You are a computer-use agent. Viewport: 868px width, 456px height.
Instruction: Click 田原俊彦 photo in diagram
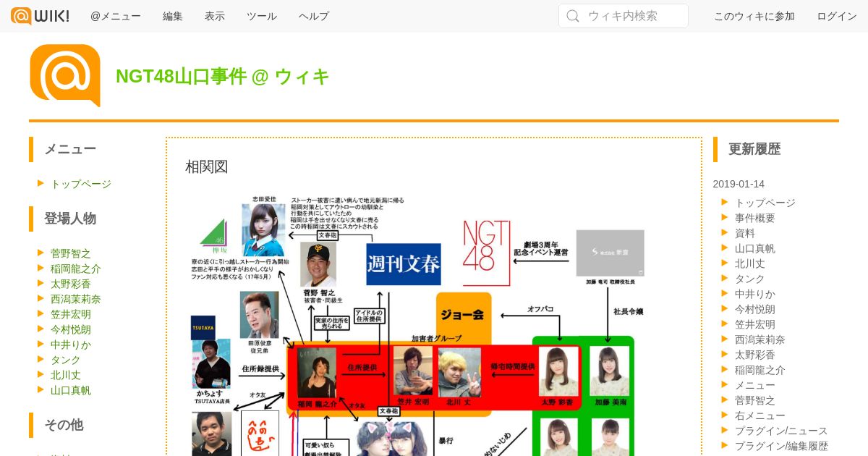[259, 315]
